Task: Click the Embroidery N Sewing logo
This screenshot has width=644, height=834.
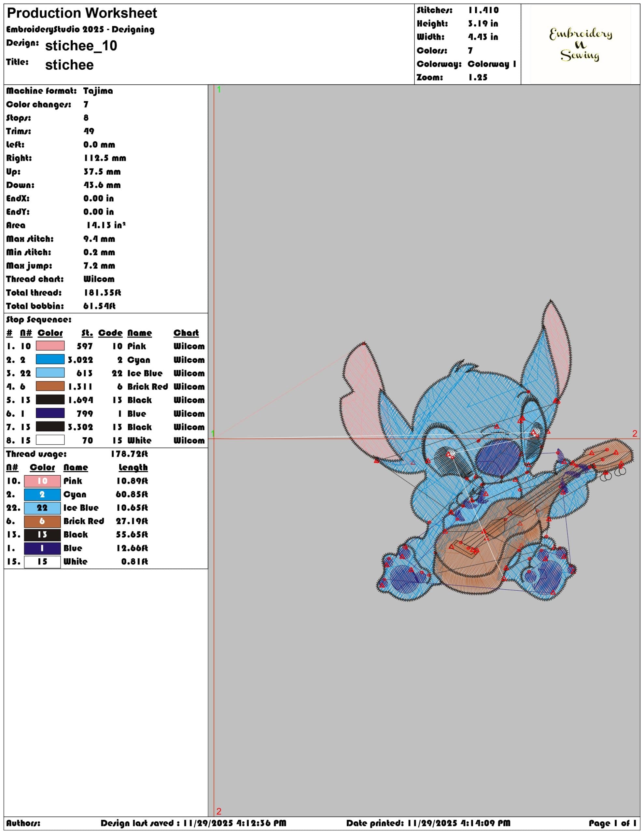Action: tap(580, 44)
